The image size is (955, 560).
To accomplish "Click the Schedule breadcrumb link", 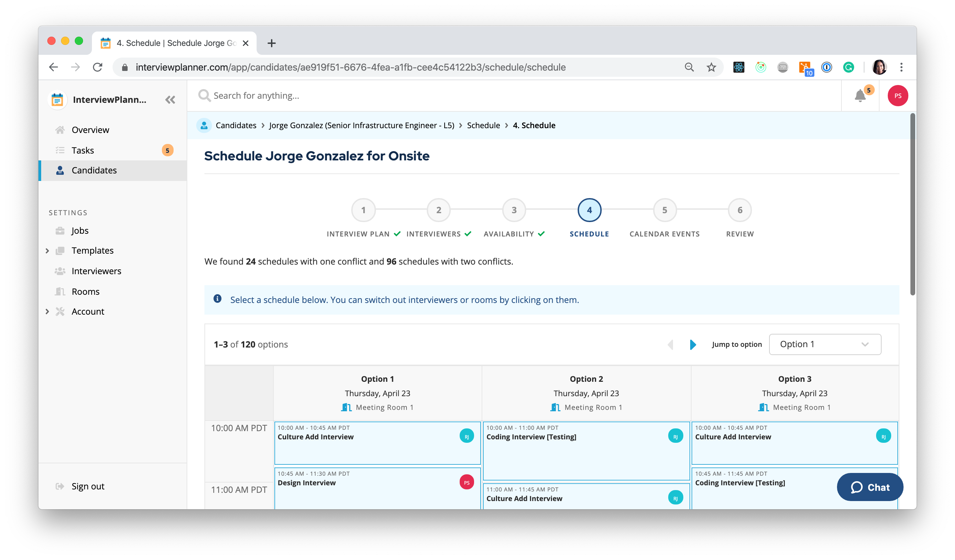I will (483, 125).
